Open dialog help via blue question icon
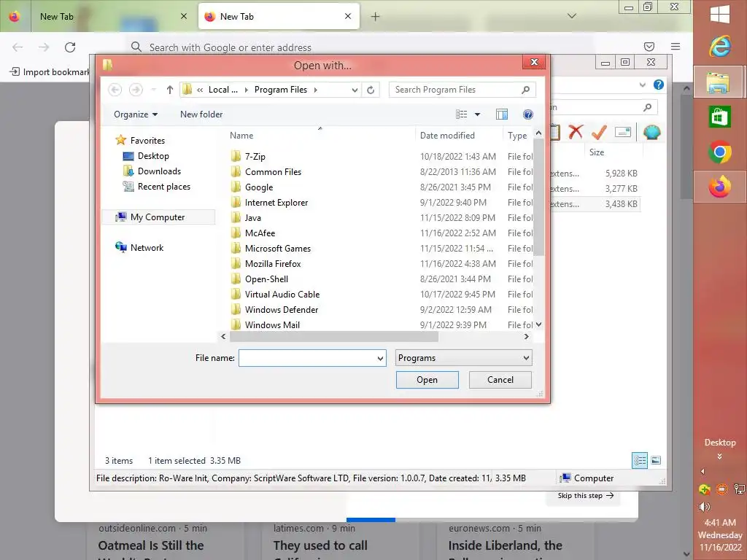The width and height of the screenshot is (747, 560). click(x=528, y=114)
